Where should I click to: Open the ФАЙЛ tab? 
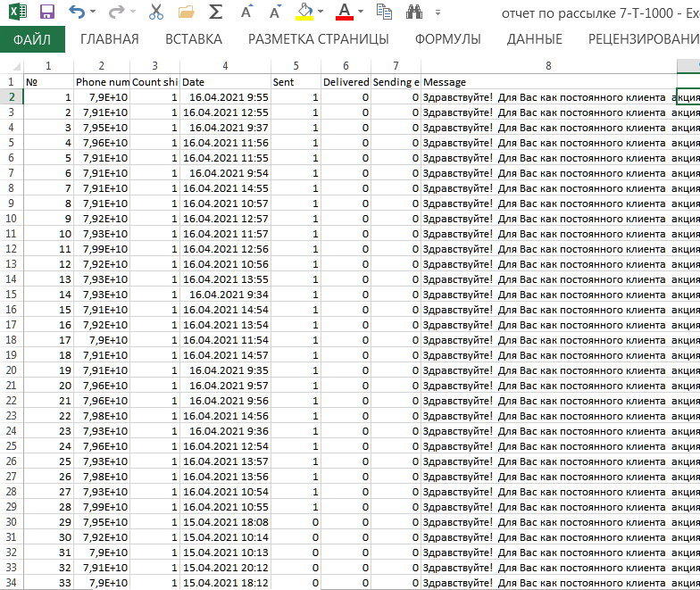point(32,39)
